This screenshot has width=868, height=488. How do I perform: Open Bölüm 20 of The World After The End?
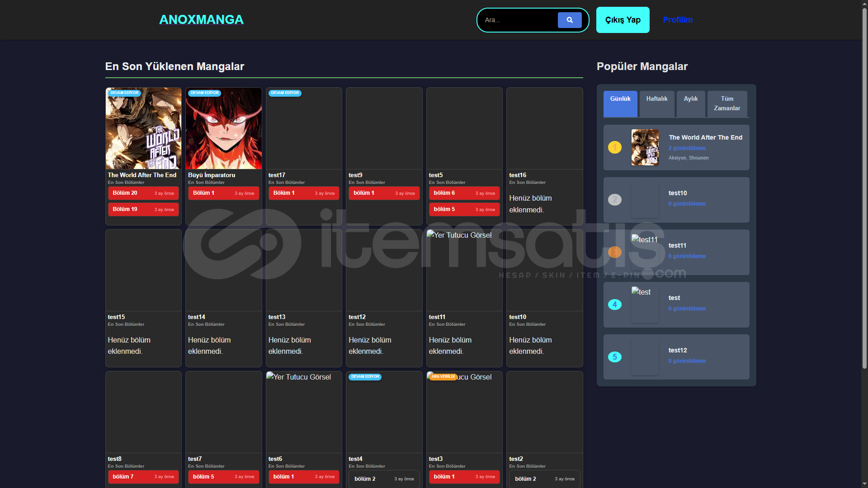[143, 193]
